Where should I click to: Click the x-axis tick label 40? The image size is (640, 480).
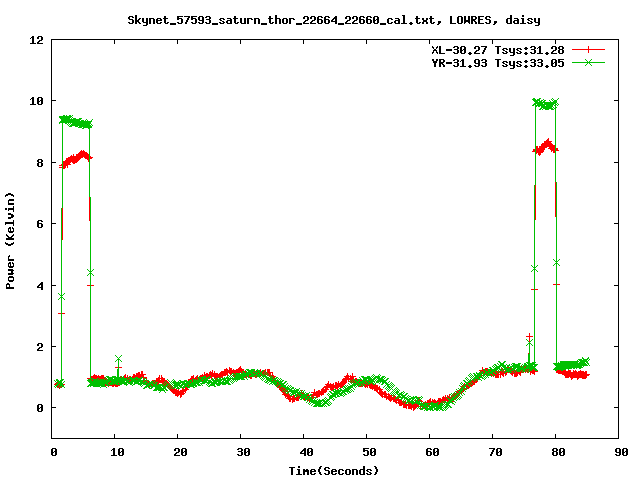[306, 452]
